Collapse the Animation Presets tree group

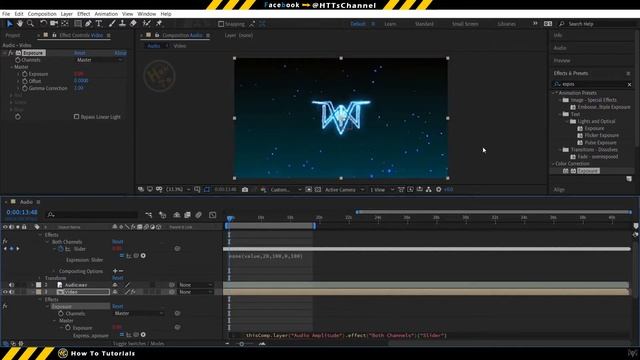click(x=554, y=93)
